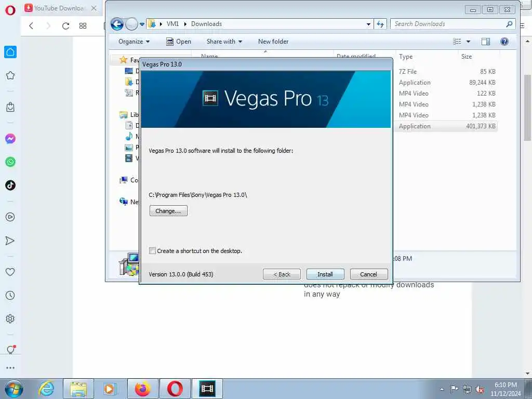Go forward in Opera browser
The image size is (532, 399).
pyautogui.click(x=48, y=26)
